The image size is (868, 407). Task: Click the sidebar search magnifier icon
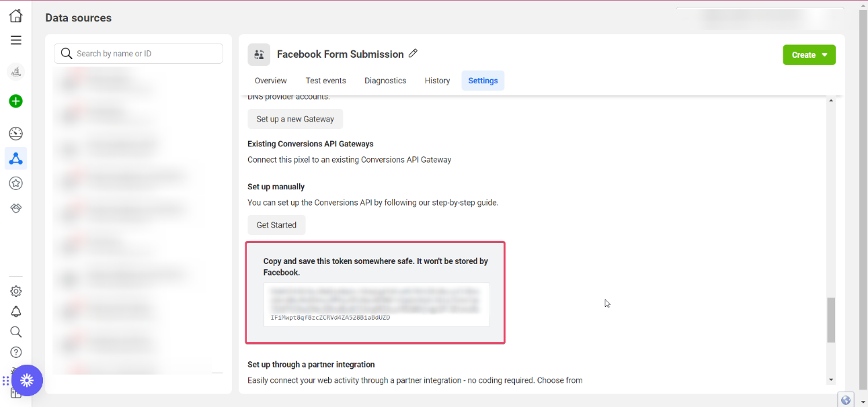point(16,332)
